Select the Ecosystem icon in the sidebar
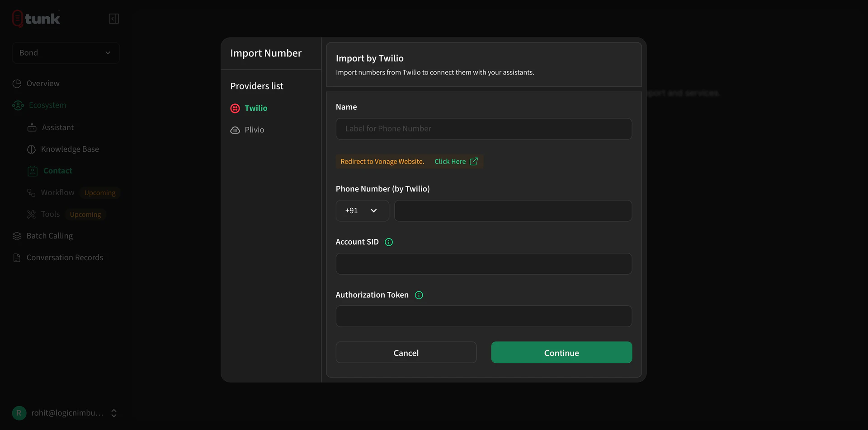 point(18,105)
